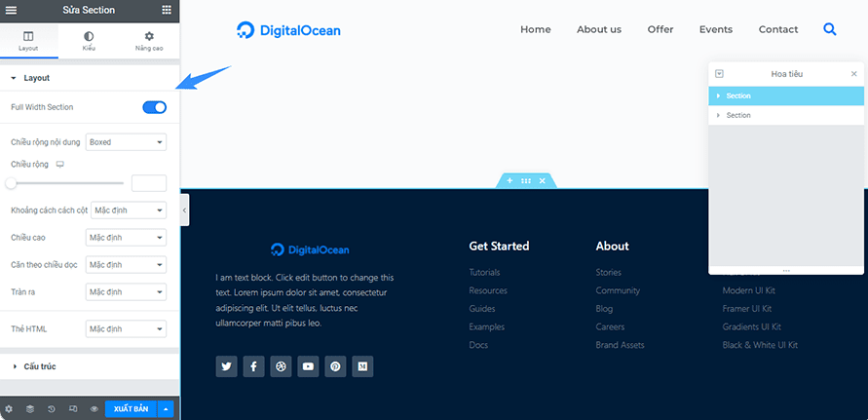The width and height of the screenshot is (868, 420).
Task: Open the Chiều rộng nội dung dropdown
Action: [127, 142]
